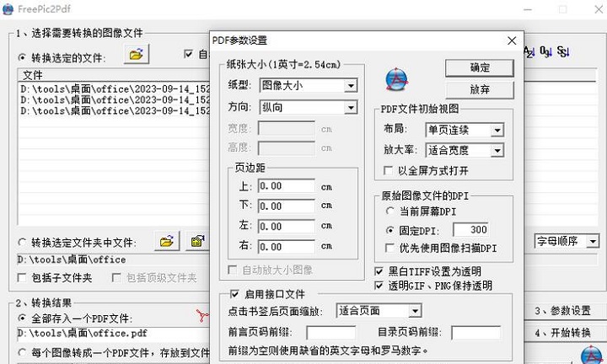Click the folder properties icon beside browse folder

tap(197, 242)
